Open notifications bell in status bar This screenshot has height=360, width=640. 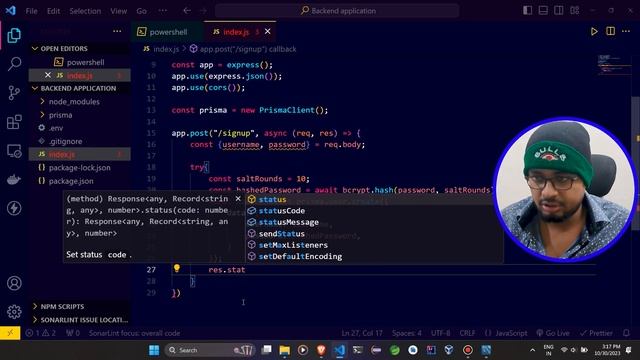[627, 333]
